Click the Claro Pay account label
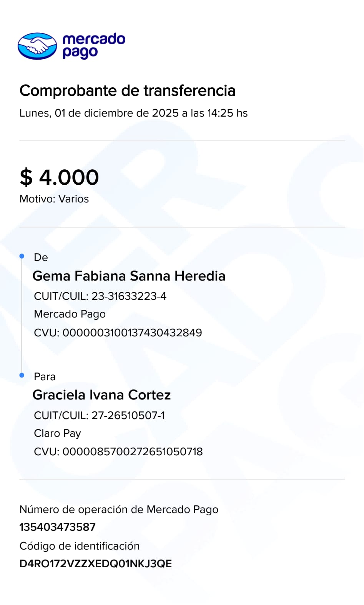This screenshot has height=605, width=364. click(x=57, y=433)
